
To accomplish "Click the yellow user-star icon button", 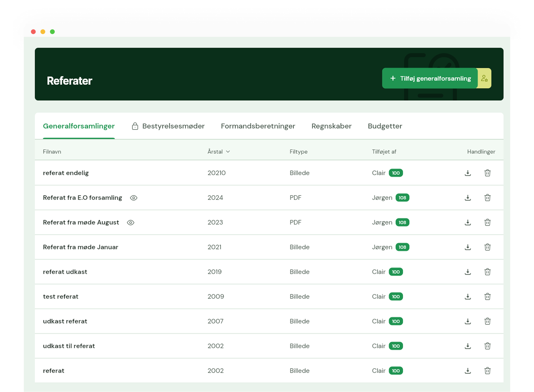I will pos(484,78).
